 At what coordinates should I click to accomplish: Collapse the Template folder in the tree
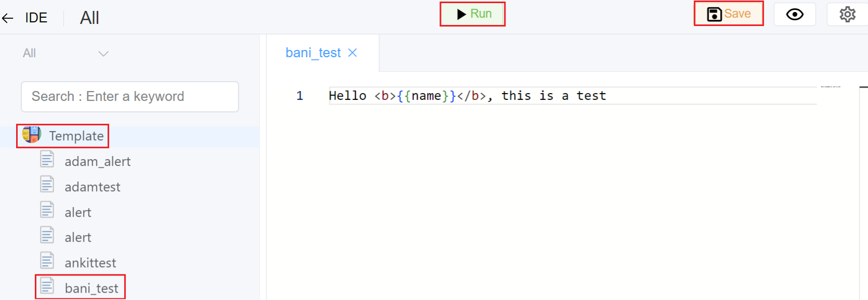pyautogui.click(x=76, y=136)
